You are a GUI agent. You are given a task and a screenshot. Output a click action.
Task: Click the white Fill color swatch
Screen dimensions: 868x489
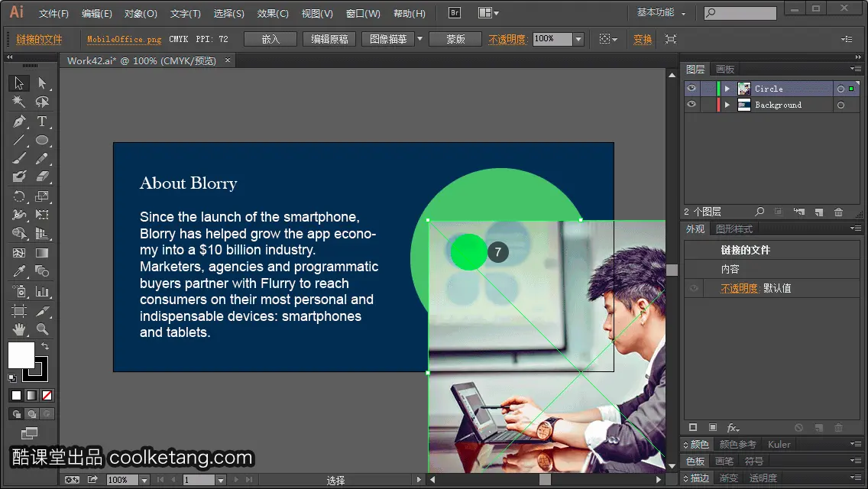pyautogui.click(x=21, y=355)
